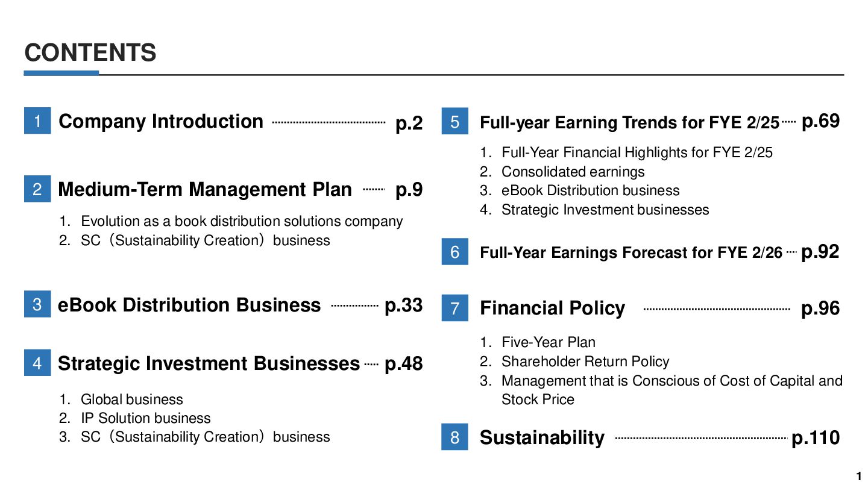This screenshot has height=488, width=868.
Task: Open the Financial Policy heading
Action: pos(552,308)
